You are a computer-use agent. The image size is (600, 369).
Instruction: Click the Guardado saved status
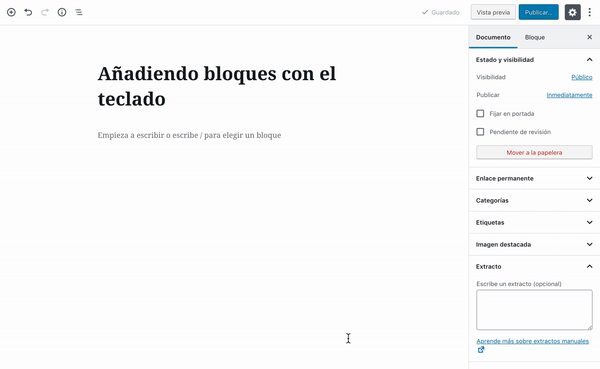(440, 13)
